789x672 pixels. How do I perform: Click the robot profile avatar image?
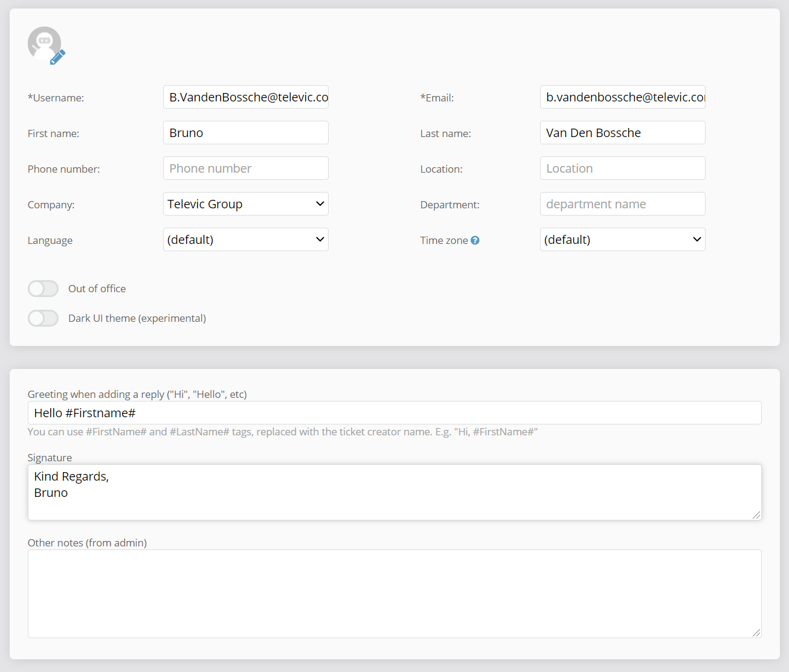43,43
